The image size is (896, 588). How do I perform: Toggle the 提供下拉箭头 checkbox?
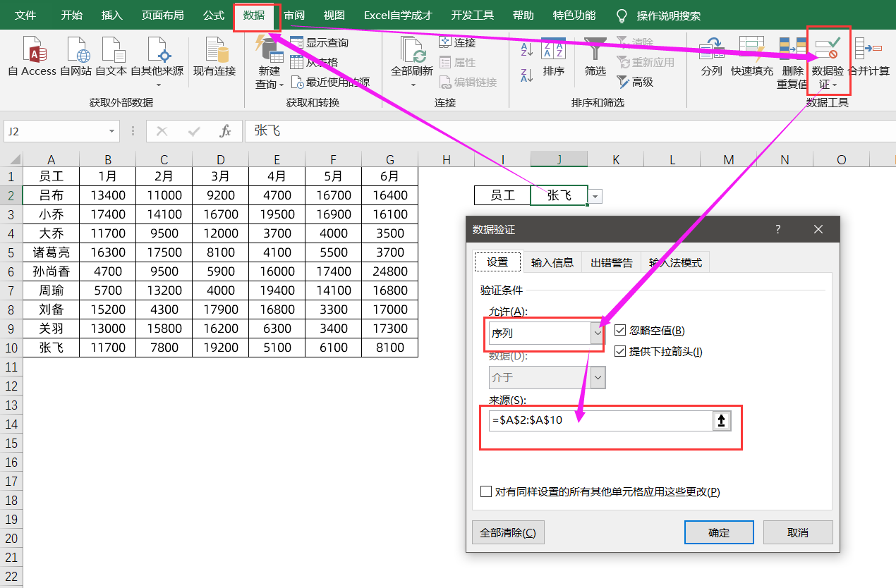[620, 351]
